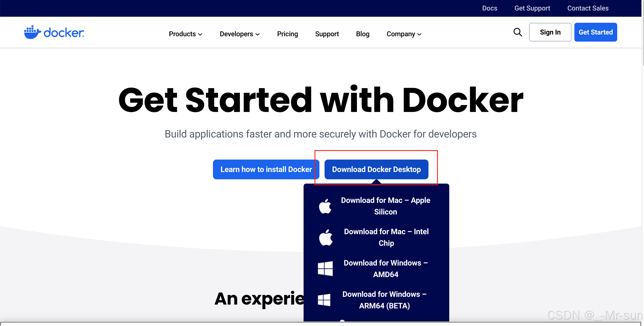Click Windows icon beside ARM64 BETA download
This screenshot has height=326, width=644.
pos(324,300)
